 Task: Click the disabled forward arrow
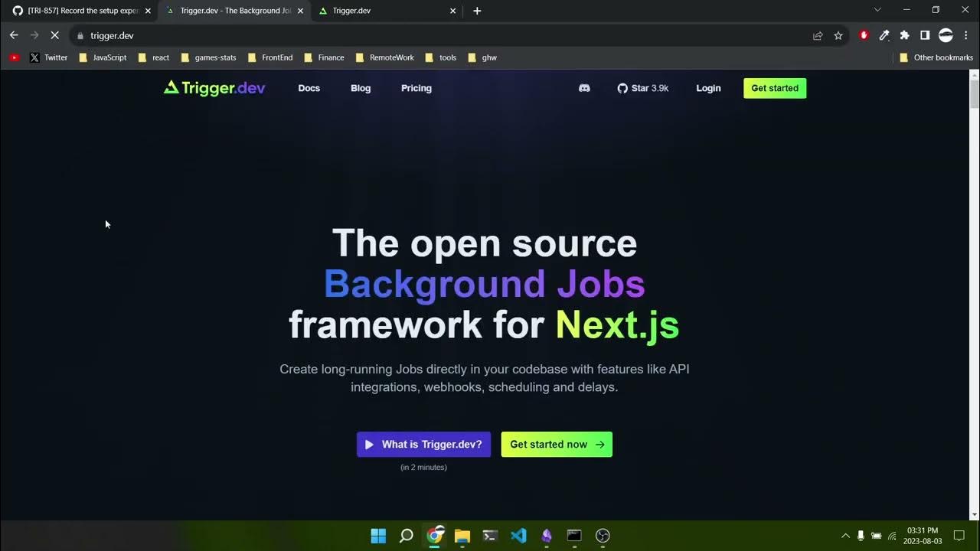pyautogui.click(x=34, y=35)
